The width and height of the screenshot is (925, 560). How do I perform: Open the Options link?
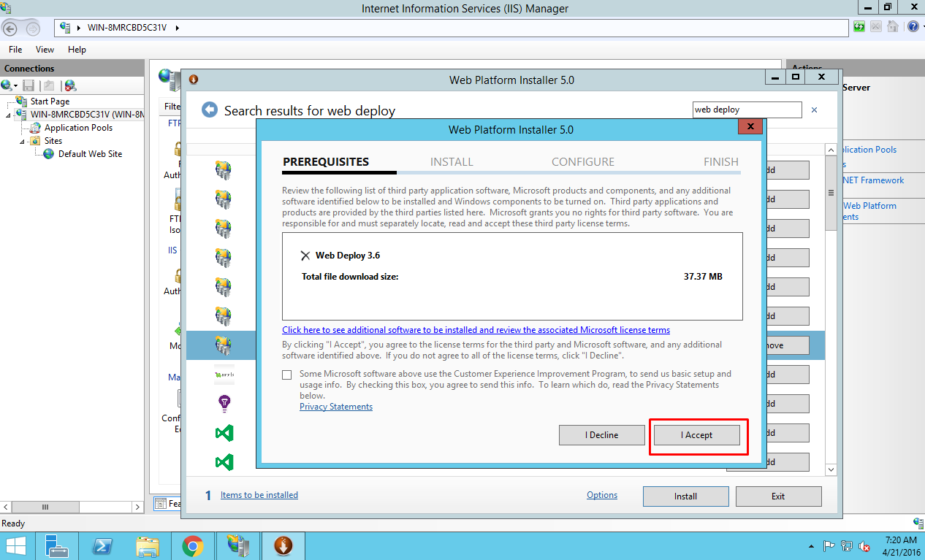pyautogui.click(x=602, y=495)
